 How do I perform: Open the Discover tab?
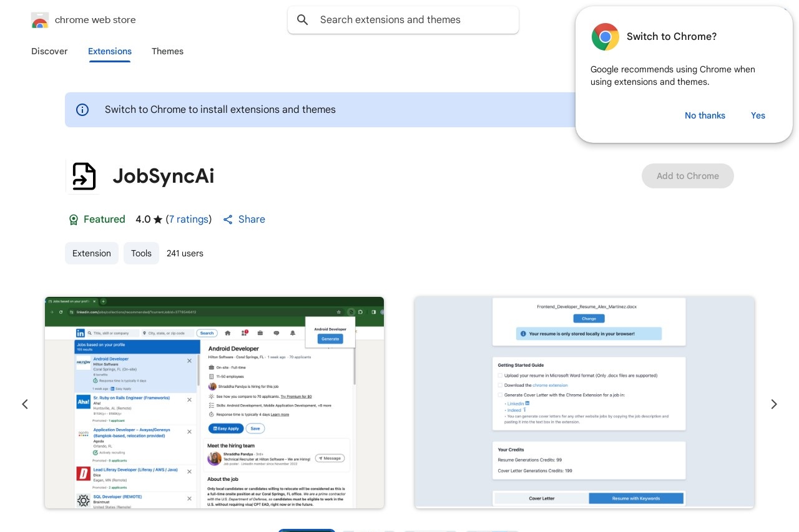[x=49, y=51]
